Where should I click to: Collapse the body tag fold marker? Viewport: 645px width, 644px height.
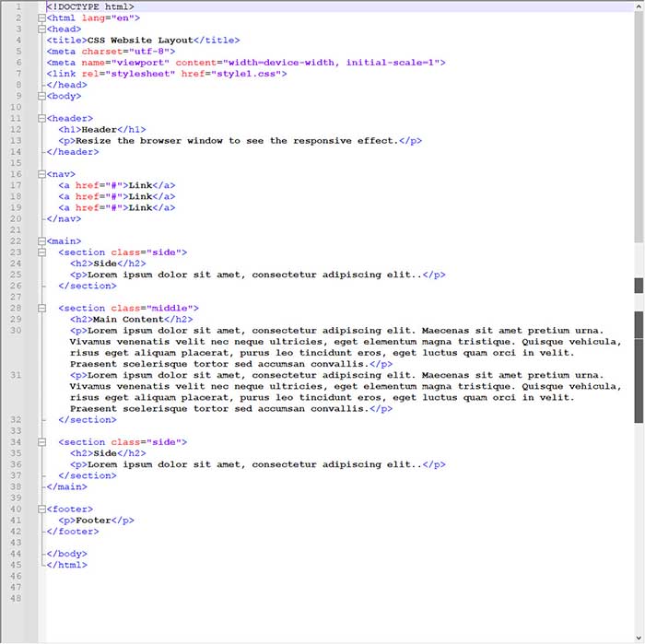pyautogui.click(x=41, y=96)
